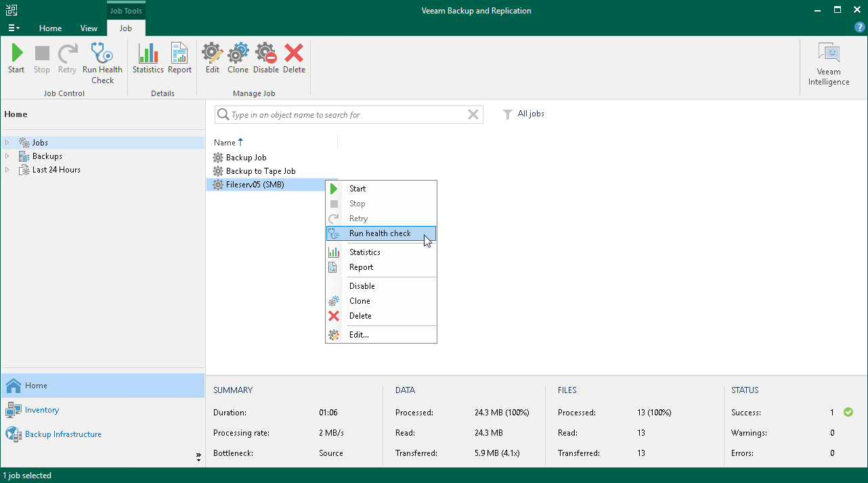This screenshot has width=868, height=483.
Task: Click the search field for object name
Action: coord(348,115)
